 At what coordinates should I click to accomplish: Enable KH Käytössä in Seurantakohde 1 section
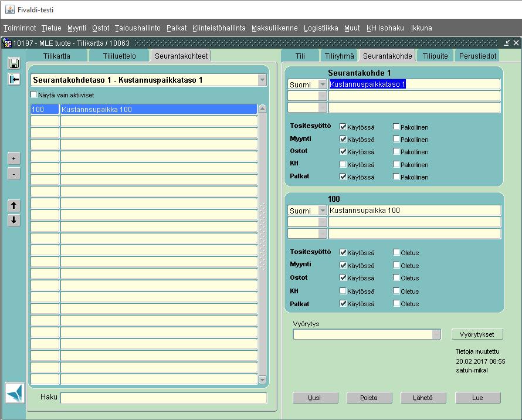(343, 164)
